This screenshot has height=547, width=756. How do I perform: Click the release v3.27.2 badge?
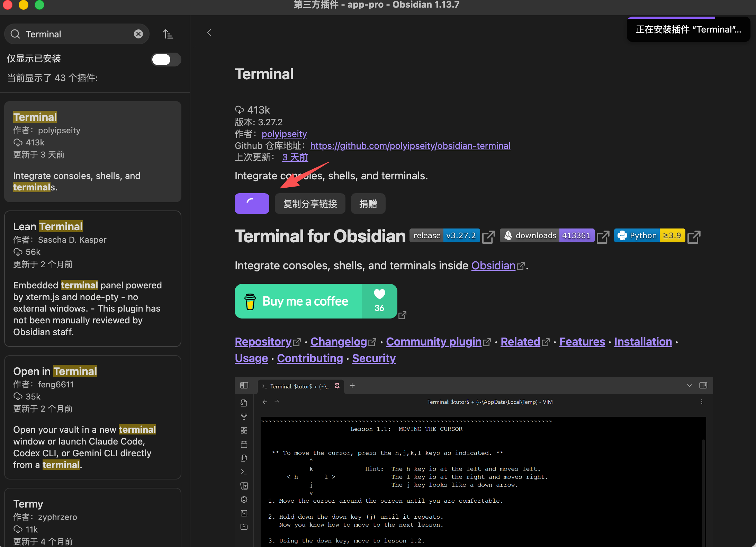click(x=445, y=235)
